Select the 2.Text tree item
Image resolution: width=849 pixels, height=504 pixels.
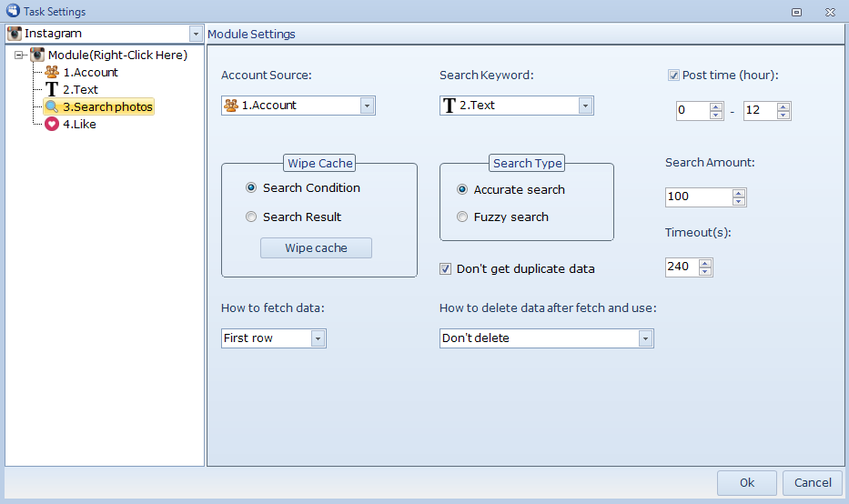coord(80,90)
